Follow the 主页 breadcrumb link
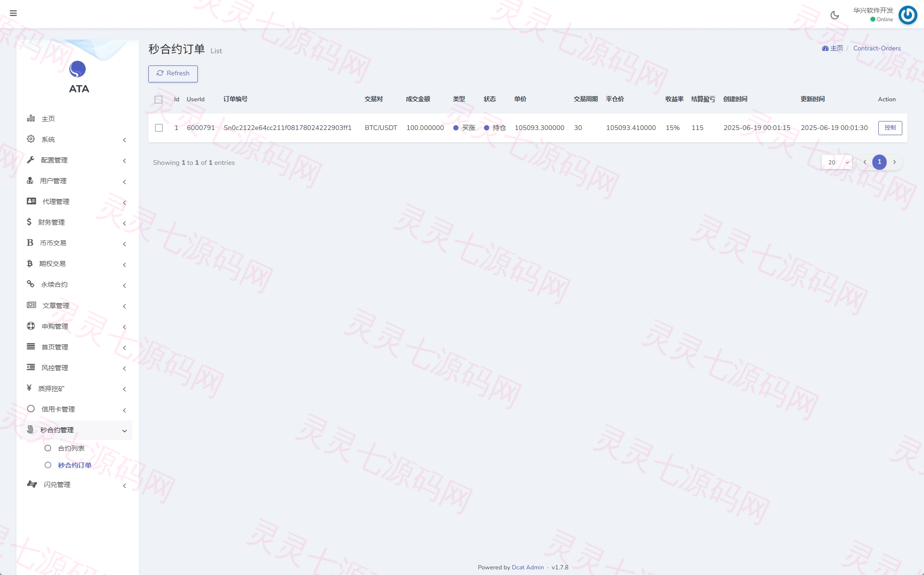 point(833,48)
